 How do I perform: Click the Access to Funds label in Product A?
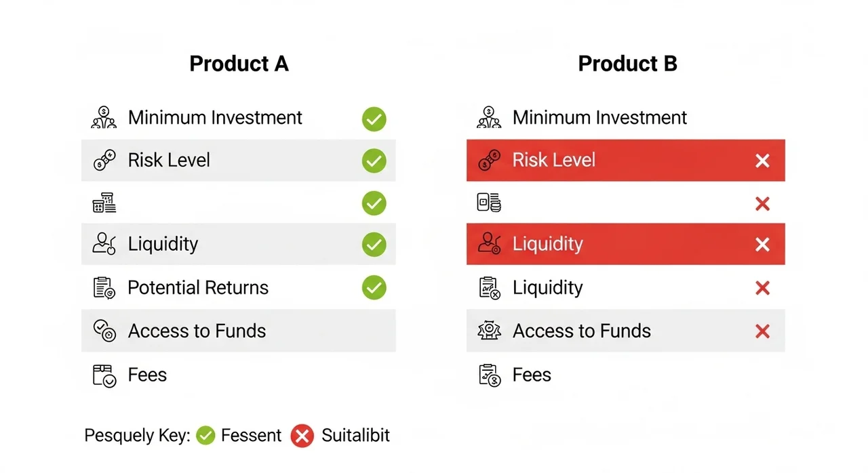[x=197, y=331]
